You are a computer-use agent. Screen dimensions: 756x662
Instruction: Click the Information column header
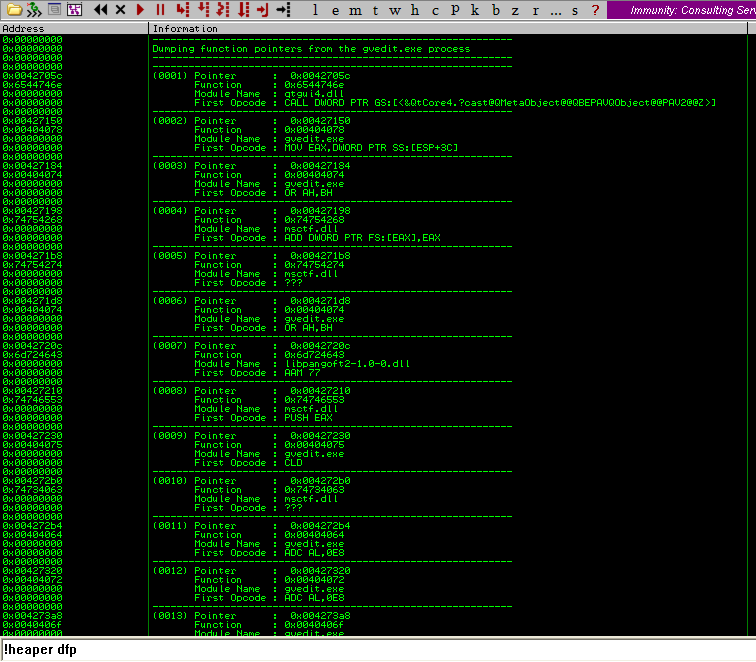coord(448,28)
